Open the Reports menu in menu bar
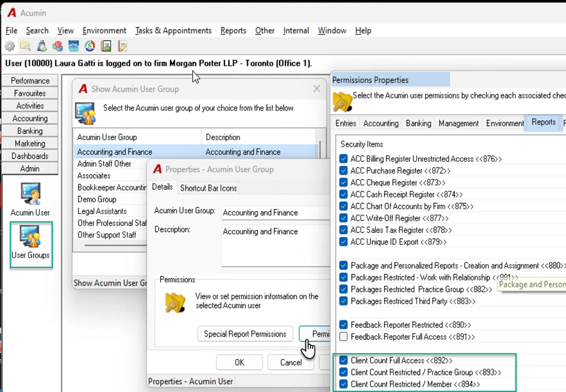 click(233, 31)
